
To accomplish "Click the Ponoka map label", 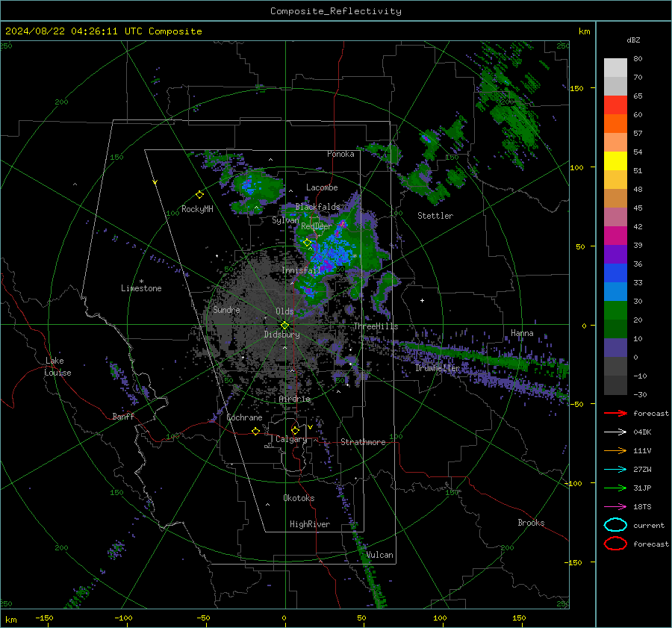I will 340,154.
